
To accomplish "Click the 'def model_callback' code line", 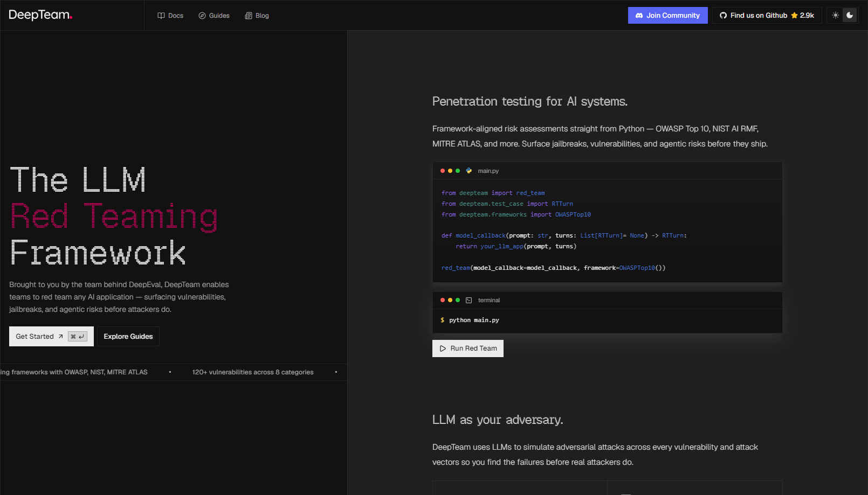I will tap(564, 235).
